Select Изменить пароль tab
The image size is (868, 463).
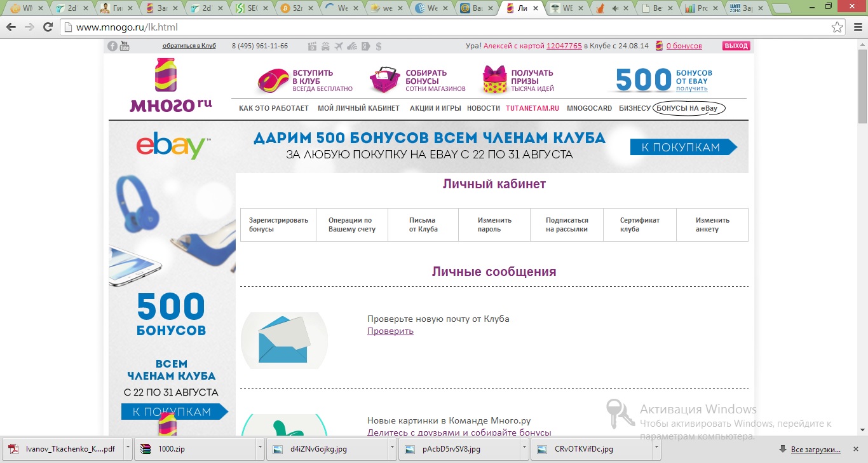(494, 225)
